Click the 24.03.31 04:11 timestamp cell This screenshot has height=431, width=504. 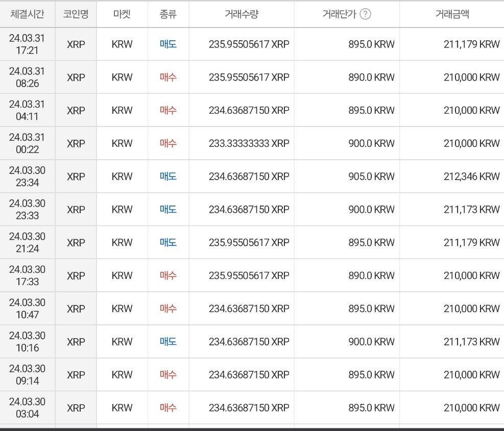coord(28,111)
